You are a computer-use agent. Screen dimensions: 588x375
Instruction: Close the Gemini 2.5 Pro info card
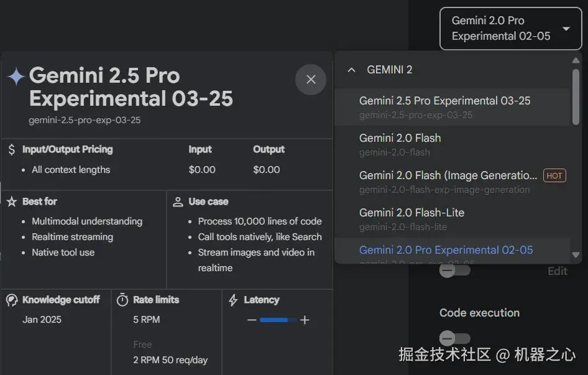[311, 79]
